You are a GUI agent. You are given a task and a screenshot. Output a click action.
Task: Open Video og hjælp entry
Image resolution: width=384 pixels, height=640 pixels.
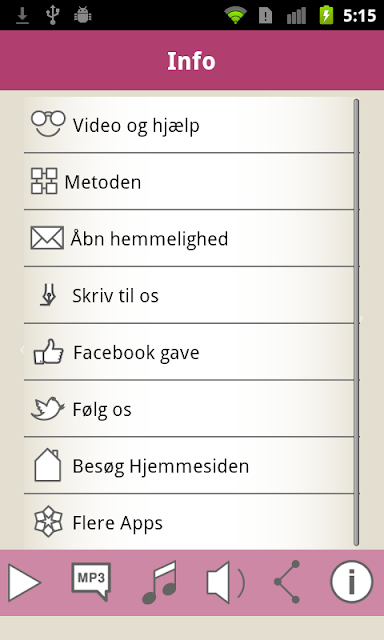[x=189, y=125]
